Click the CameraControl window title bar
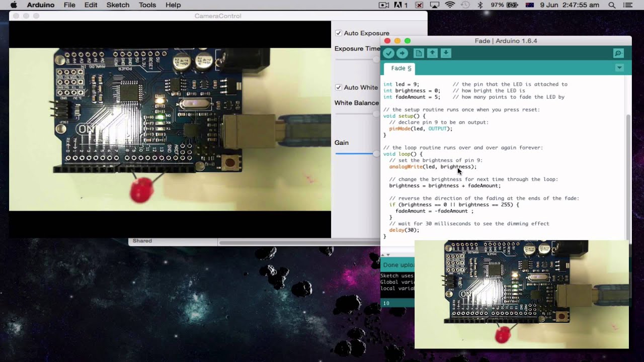 218,16
